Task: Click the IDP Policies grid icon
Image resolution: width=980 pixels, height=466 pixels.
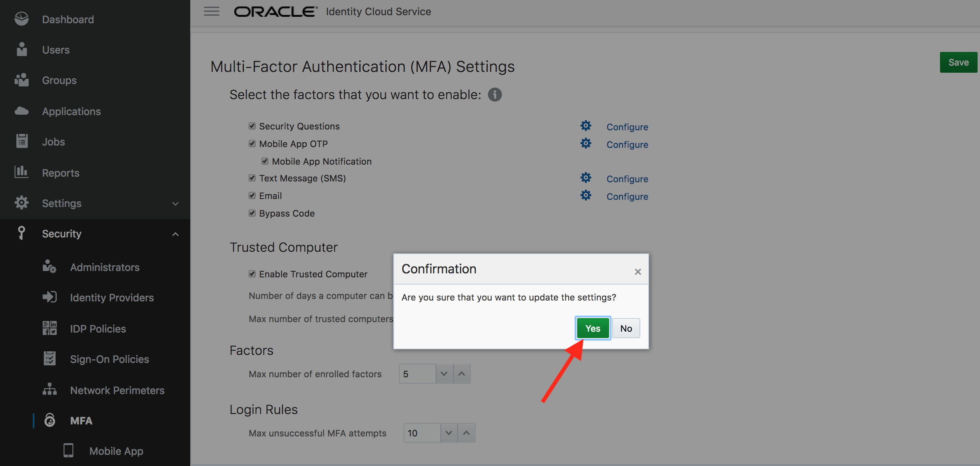Action: (x=50, y=328)
